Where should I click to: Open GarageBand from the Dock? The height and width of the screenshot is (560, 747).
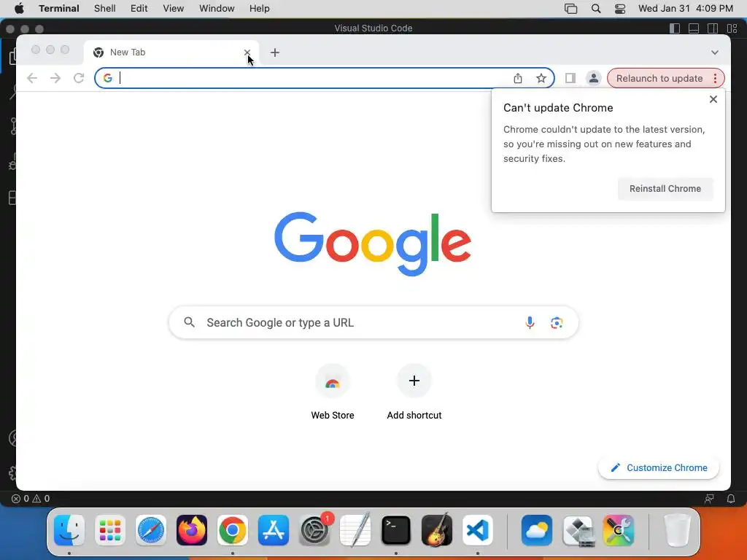(437, 530)
